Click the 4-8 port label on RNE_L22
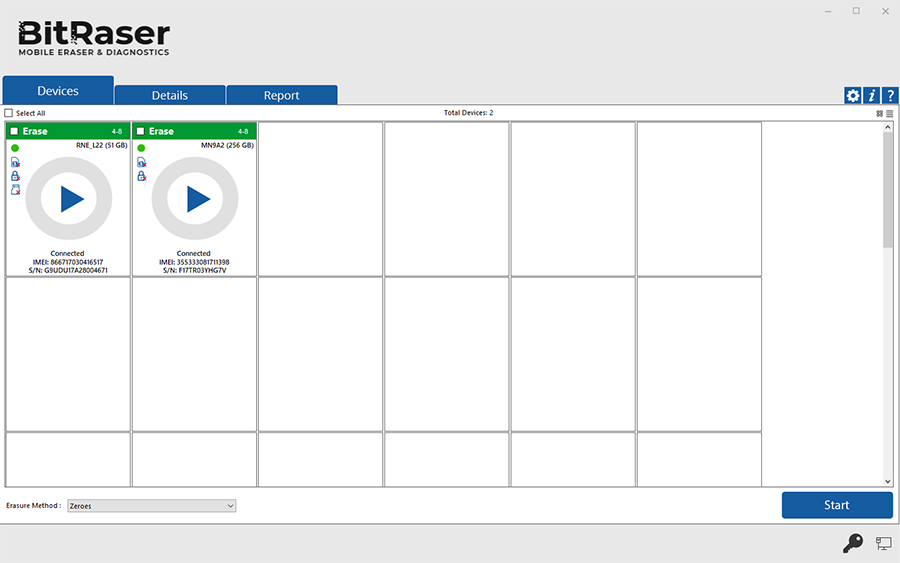Image resolution: width=900 pixels, height=563 pixels. coord(117,131)
